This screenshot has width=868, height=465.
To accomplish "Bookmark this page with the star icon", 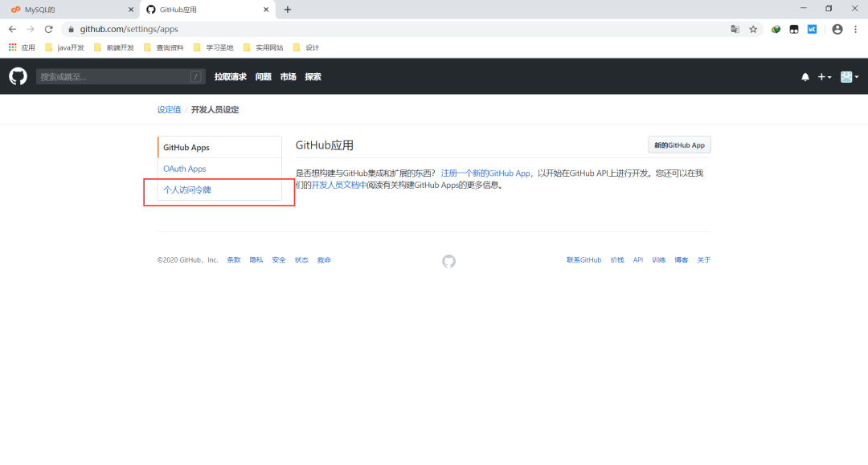I will [x=753, y=29].
